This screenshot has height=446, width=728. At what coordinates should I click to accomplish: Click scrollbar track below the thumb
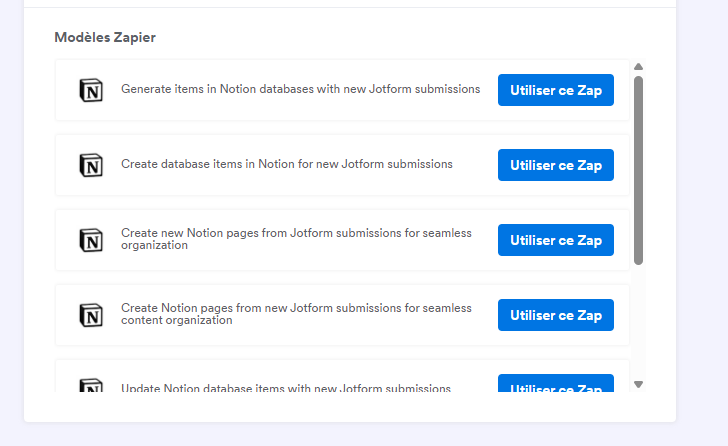638,320
